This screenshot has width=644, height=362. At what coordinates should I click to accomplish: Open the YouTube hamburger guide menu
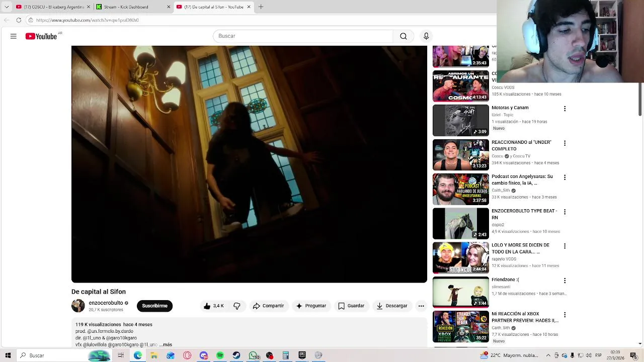coord(14,36)
